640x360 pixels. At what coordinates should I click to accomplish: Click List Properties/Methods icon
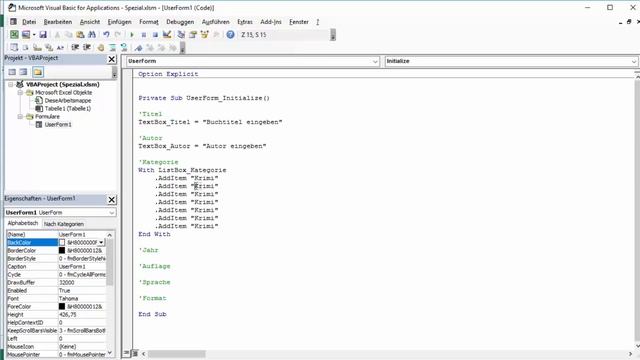(14, 48)
